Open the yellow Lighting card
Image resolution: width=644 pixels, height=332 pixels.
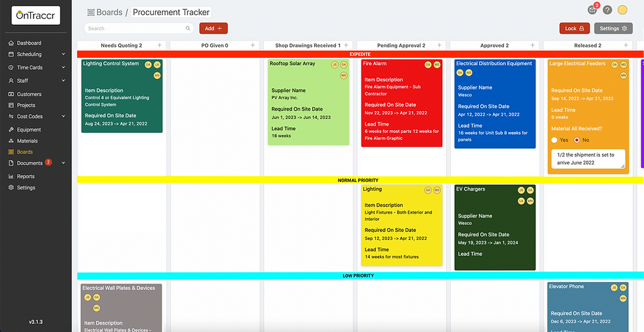402,225
